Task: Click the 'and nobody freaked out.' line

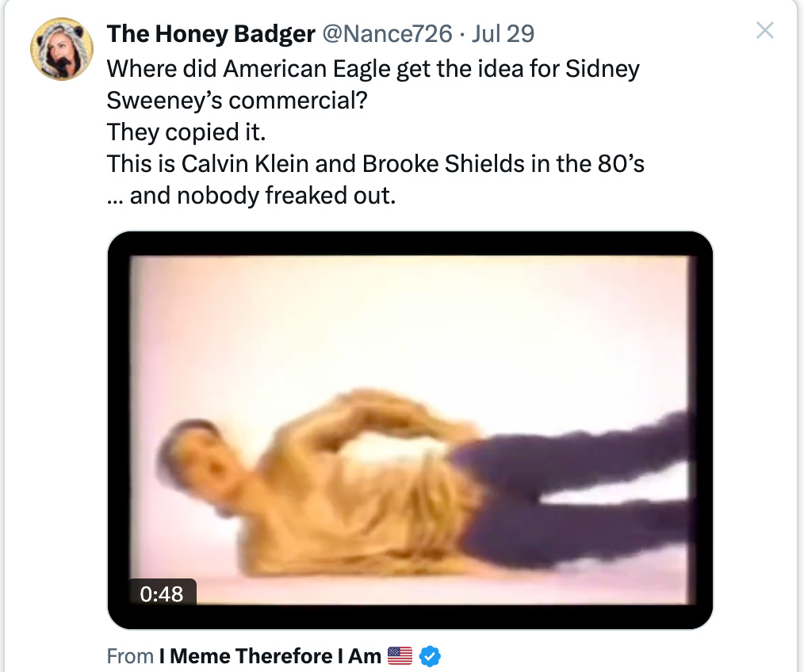Action: point(251,196)
